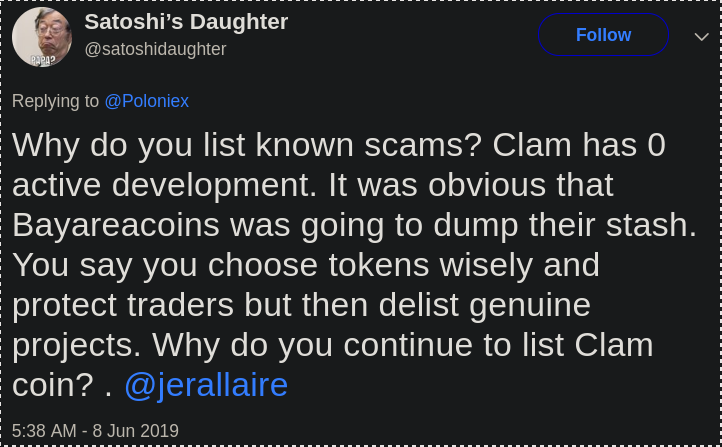
Task: Click the Satoshi's Daughter display name
Action: (186, 22)
